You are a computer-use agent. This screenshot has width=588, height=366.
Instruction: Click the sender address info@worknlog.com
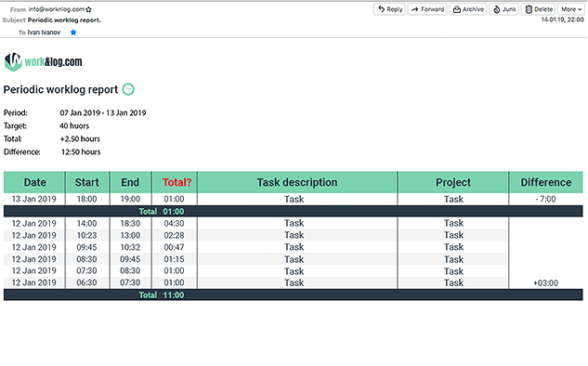coord(57,9)
